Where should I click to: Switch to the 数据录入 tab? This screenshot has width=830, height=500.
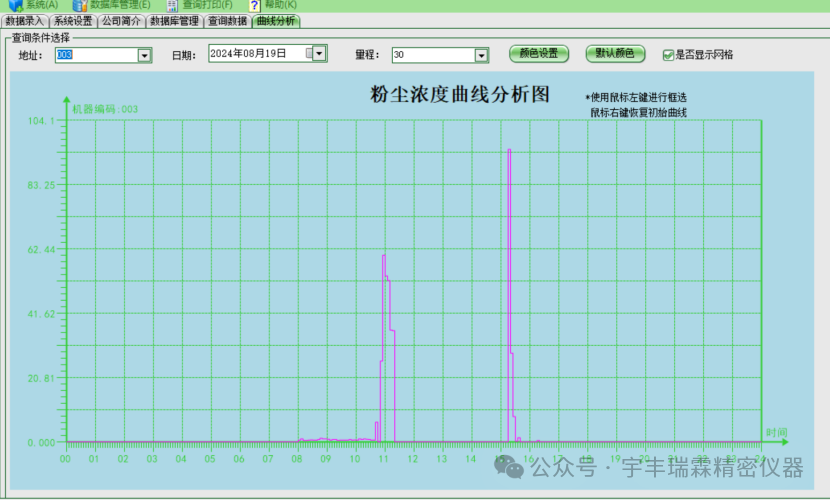click(24, 21)
